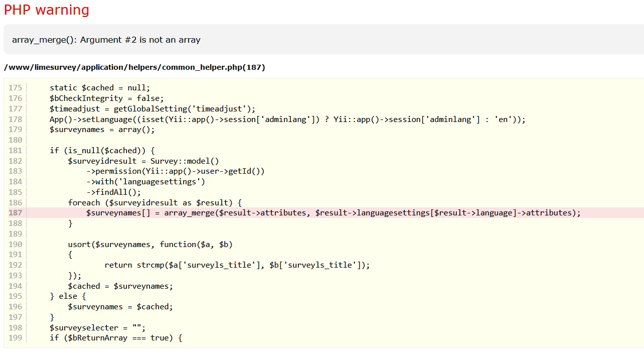Screen dimensions: 644x357
Task: Click the "Survey::model()" assignment line
Action: coord(143,161)
